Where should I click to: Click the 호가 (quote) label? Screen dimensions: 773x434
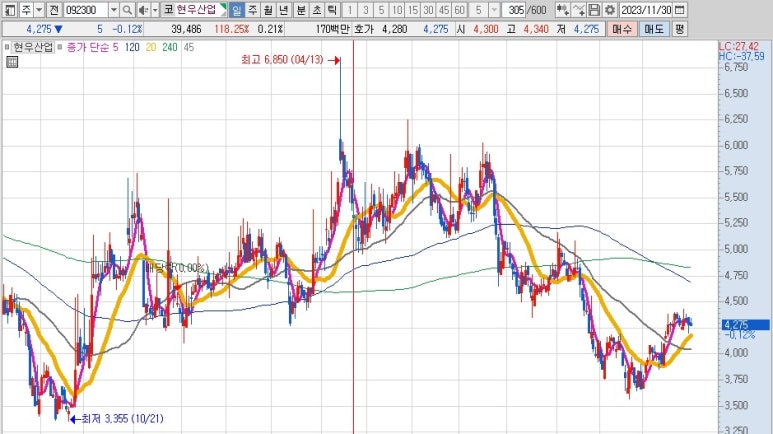[x=364, y=29]
